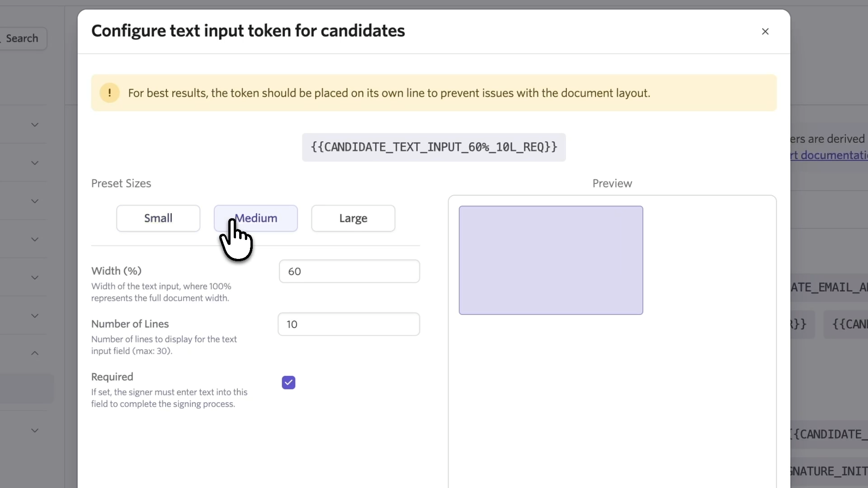Click the Search box in the sidebar
This screenshot has height=488, width=868.
pos(23,38)
